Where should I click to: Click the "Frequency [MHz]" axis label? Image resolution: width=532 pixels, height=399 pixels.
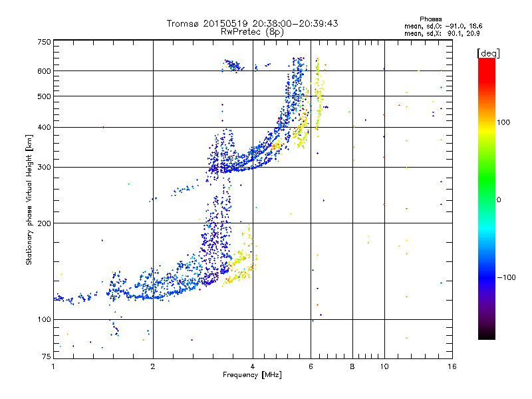coord(252,375)
